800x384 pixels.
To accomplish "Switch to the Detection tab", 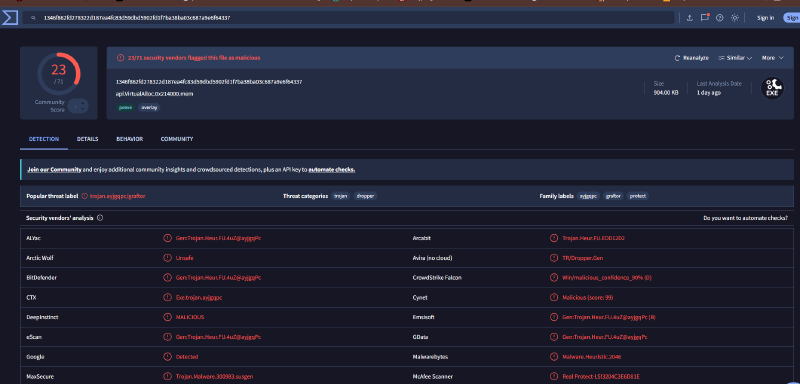I will pyautogui.click(x=44, y=139).
